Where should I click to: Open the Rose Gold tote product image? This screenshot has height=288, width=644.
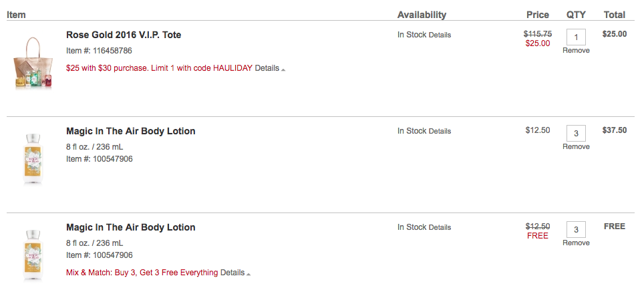tap(33, 62)
